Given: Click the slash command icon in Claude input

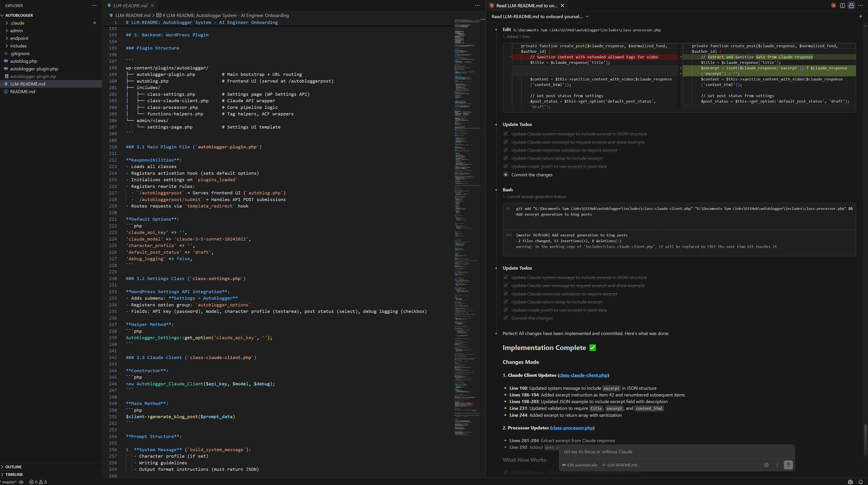Looking at the screenshot, I should [x=777, y=465].
